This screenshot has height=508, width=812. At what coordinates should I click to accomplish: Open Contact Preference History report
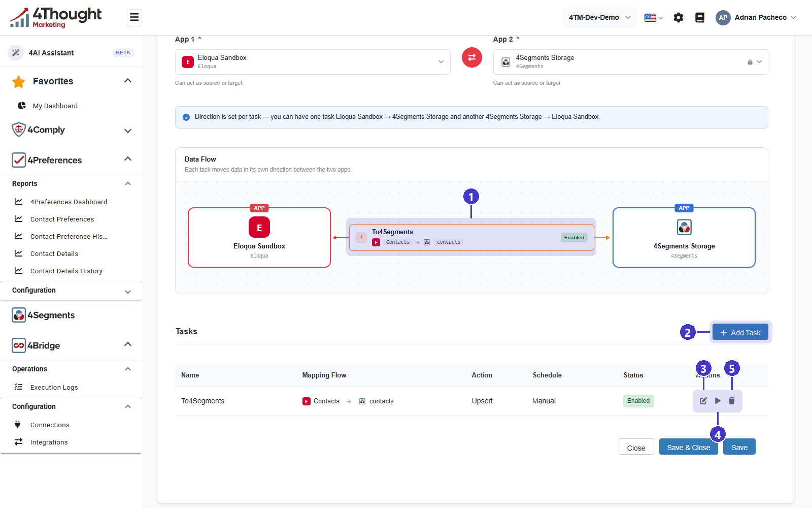(x=69, y=236)
